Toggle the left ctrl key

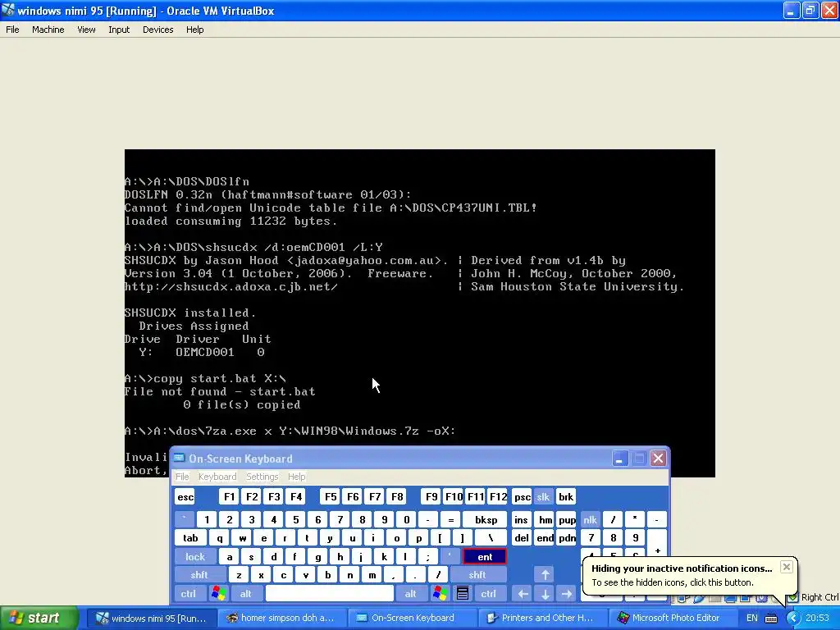tap(188, 594)
